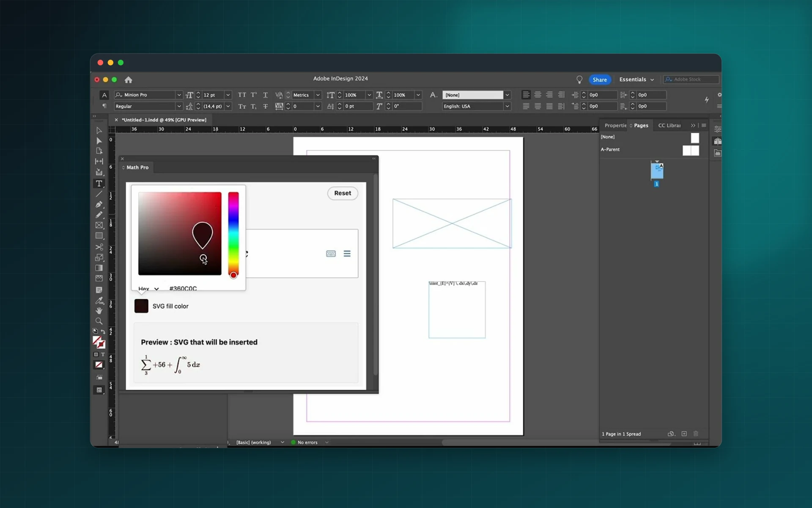Select the Gradient Swatch tool
The height and width of the screenshot is (508, 812).
(x=99, y=268)
